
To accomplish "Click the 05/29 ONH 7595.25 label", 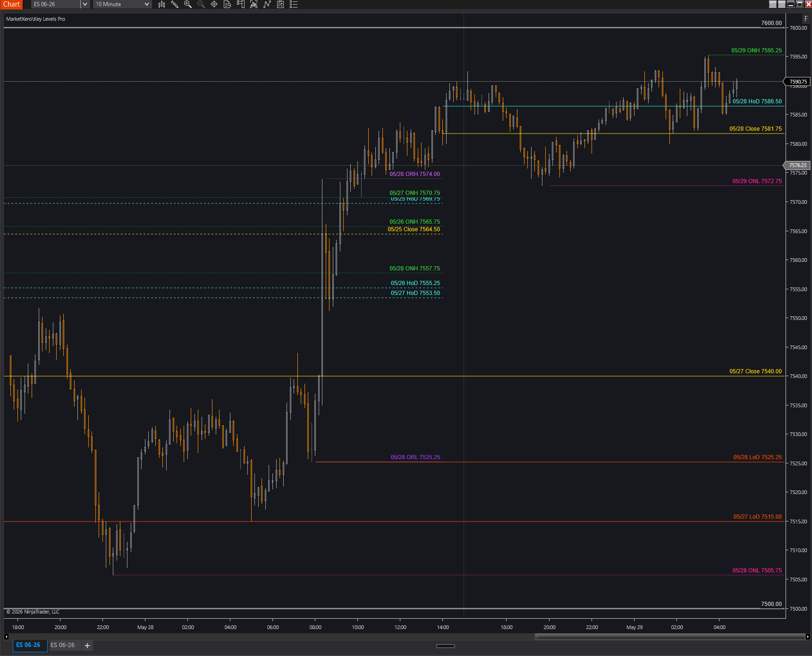I will coord(756,50).
